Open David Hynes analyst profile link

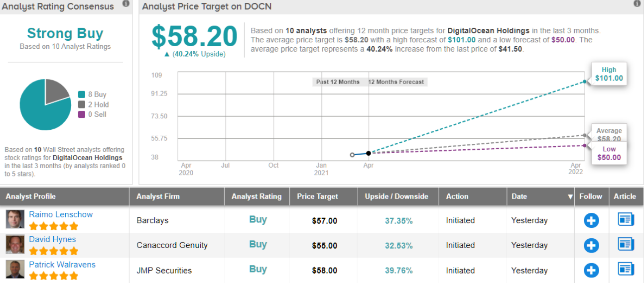point(52,239)
